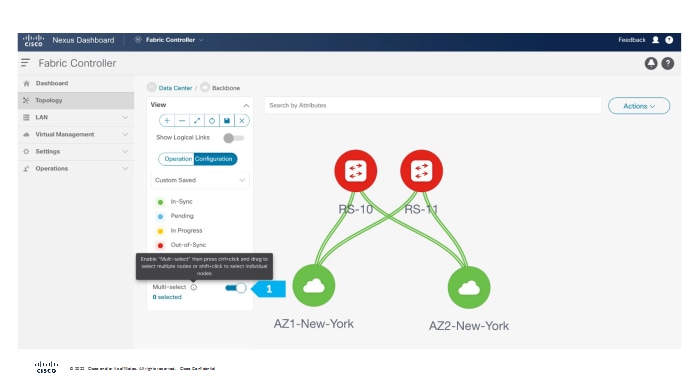Click the Operations sidebar icon
The width and height of the screenshot is (696, 391).
[26, 169]
